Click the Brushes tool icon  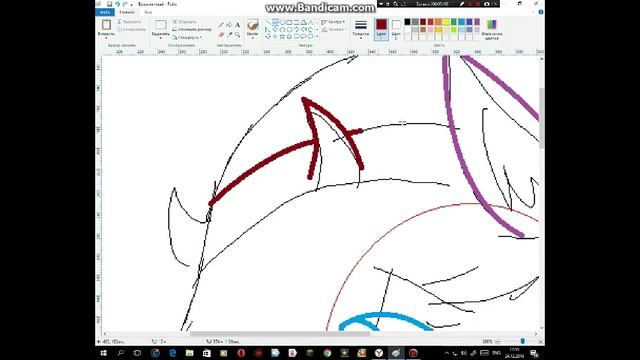[x=253, y=25]
